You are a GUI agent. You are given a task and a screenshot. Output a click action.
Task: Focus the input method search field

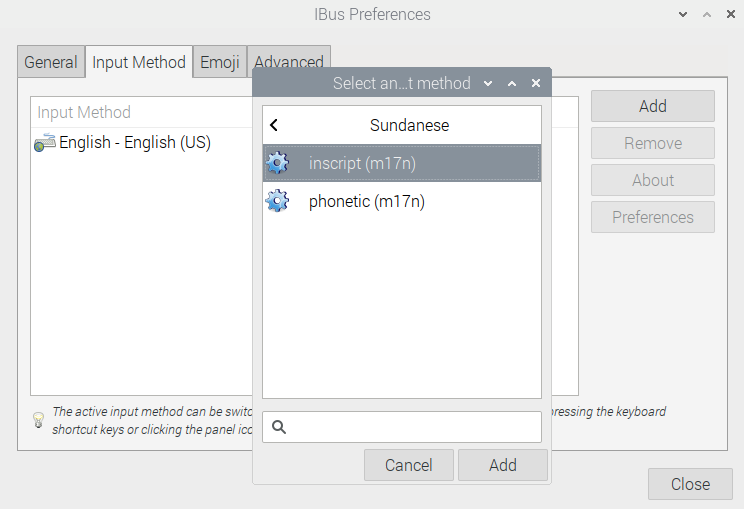pos(415,427)
